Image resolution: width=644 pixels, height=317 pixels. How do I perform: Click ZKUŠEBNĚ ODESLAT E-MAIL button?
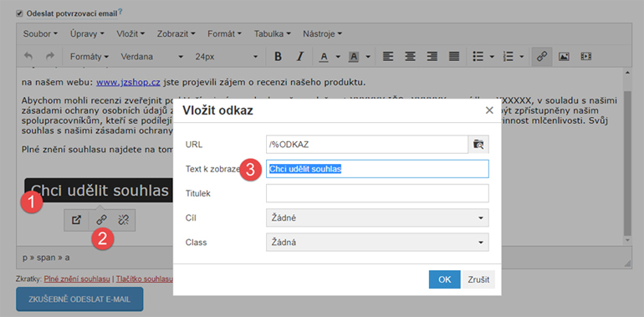[79, 299]
